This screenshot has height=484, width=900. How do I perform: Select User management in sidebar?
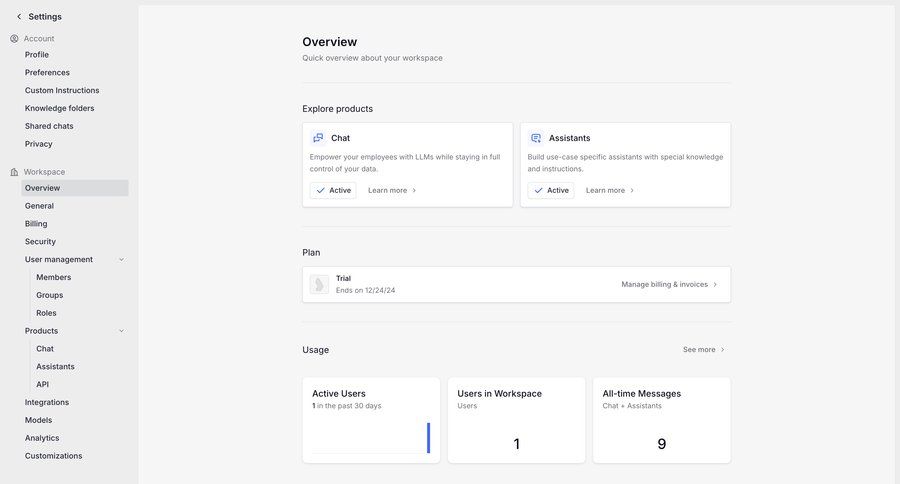59,260
